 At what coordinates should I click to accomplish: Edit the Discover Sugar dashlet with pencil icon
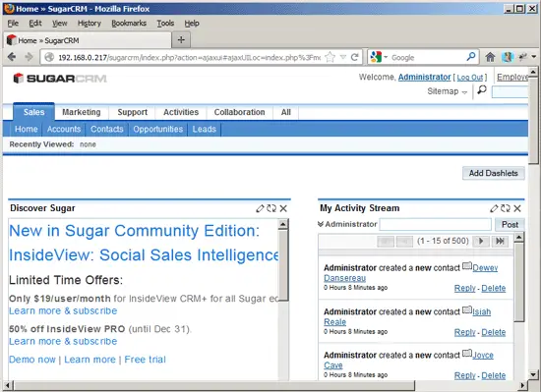click(260, 208)
